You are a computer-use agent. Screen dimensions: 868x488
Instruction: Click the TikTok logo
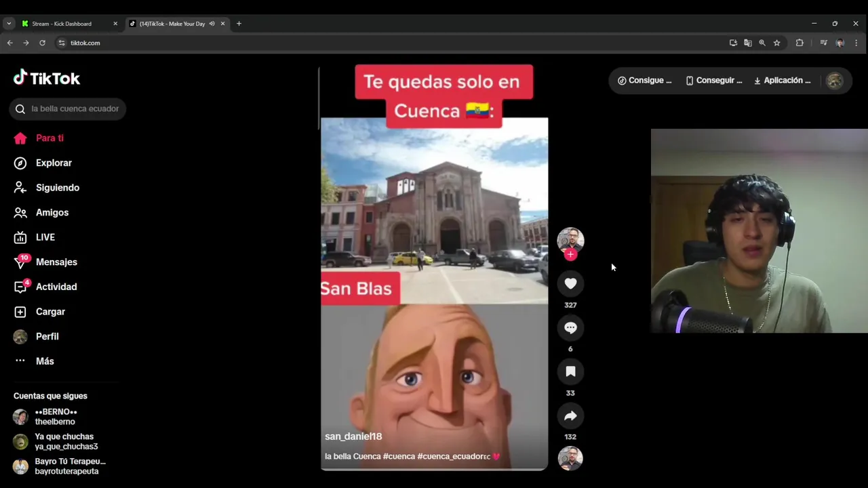(x=47, y=78)
